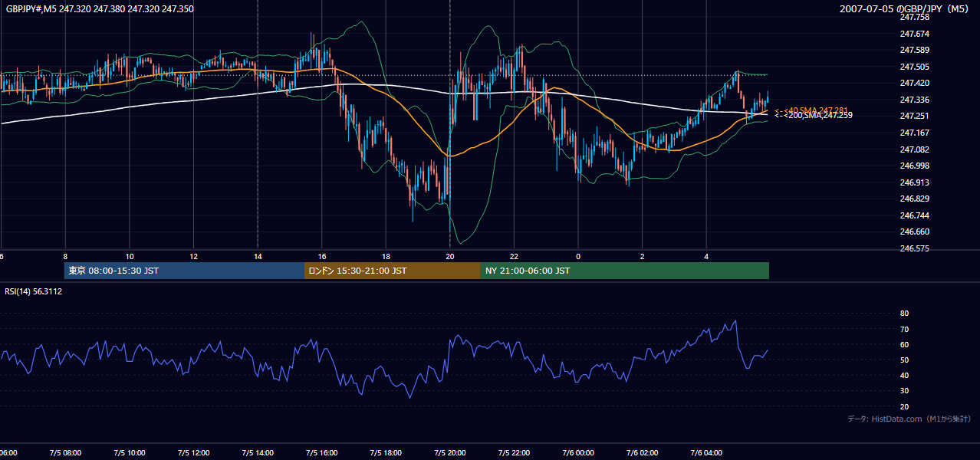Click price axis label 247.336

(914, 100)
